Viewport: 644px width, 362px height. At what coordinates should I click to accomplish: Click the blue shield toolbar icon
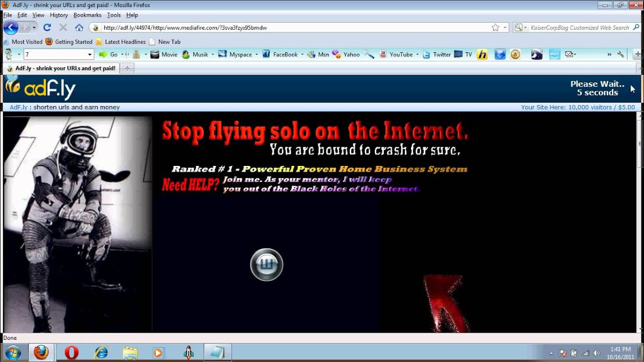coord(500,54)
